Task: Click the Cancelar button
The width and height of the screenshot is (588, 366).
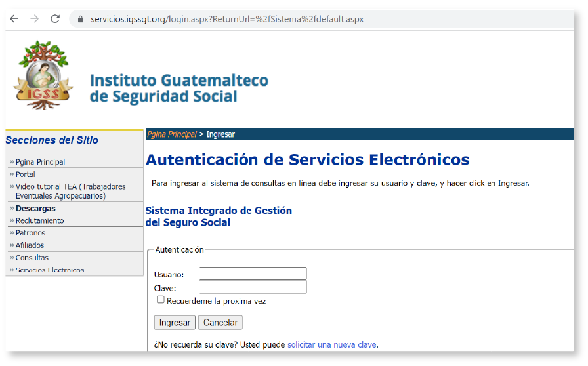Action: (x=220, y=323)
